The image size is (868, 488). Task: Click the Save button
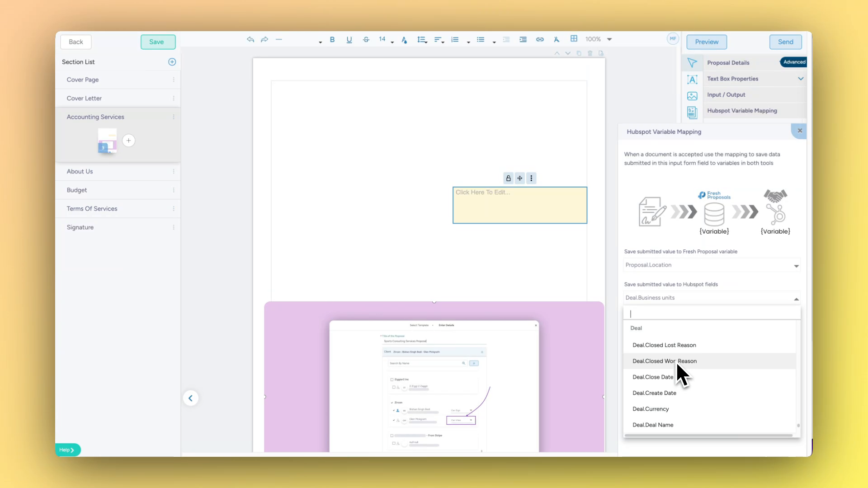[157, 42]
